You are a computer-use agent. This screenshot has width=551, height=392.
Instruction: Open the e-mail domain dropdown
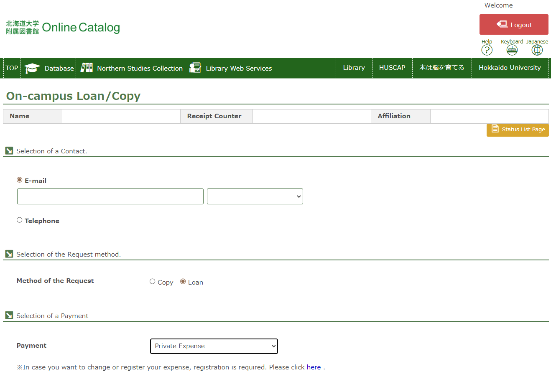coord(255,196)
